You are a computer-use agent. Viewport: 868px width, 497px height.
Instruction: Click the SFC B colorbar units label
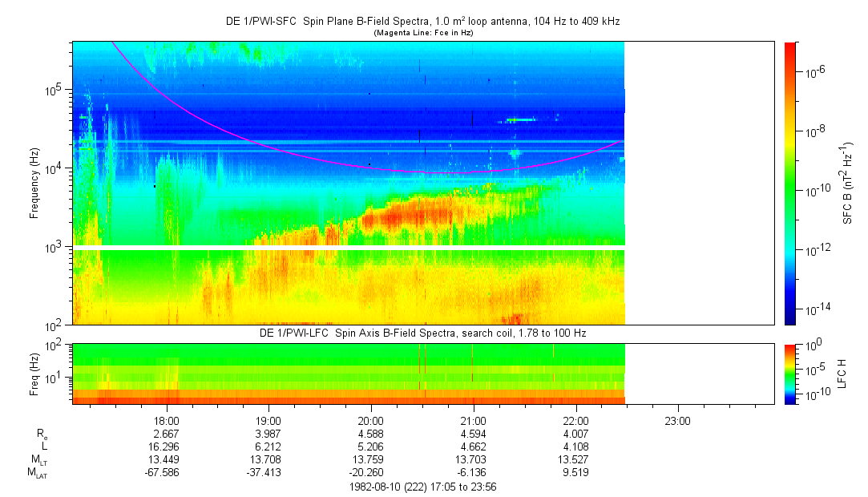click(848, 183)
